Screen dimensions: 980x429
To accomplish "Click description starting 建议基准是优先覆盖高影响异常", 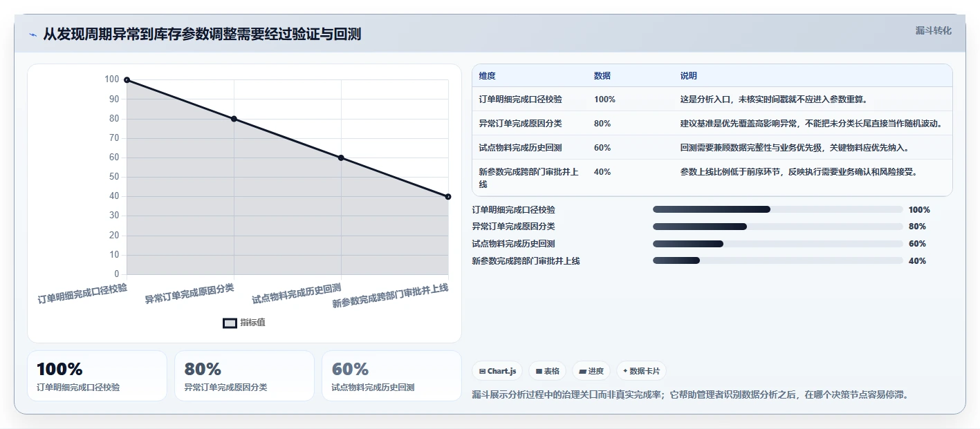I will click(812, 124).
